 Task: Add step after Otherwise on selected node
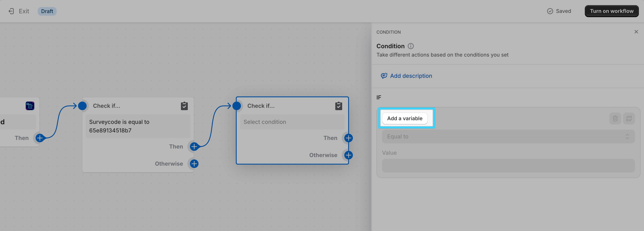click(348, 155)
